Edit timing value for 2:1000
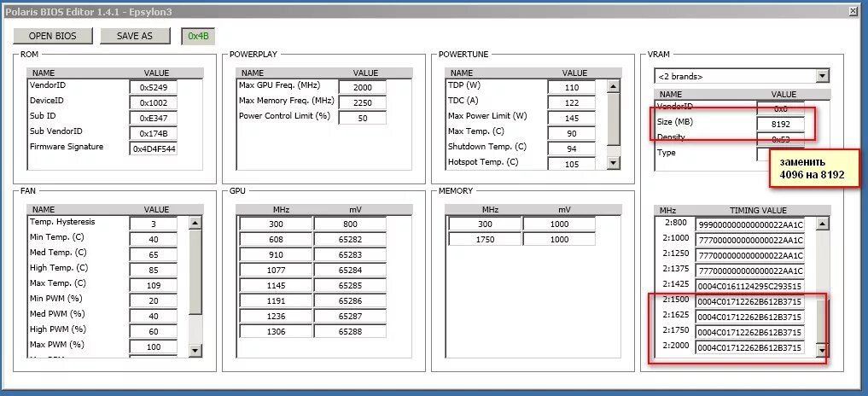This screenshot has height=396, width=868. coord(750,240)
